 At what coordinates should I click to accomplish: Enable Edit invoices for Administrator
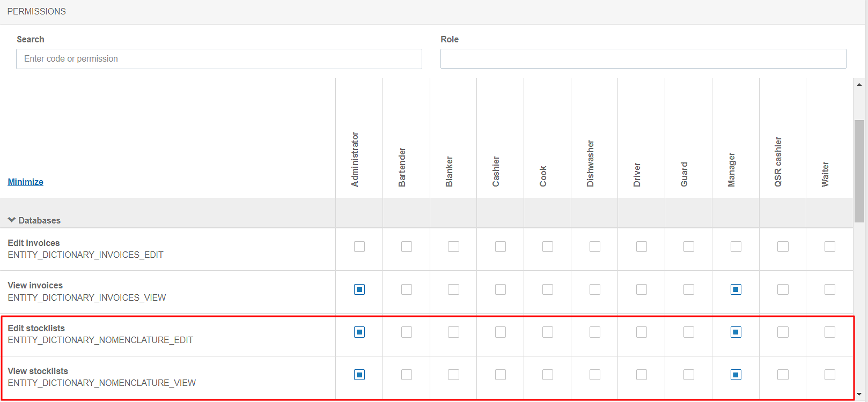click(x=359, y=247)
